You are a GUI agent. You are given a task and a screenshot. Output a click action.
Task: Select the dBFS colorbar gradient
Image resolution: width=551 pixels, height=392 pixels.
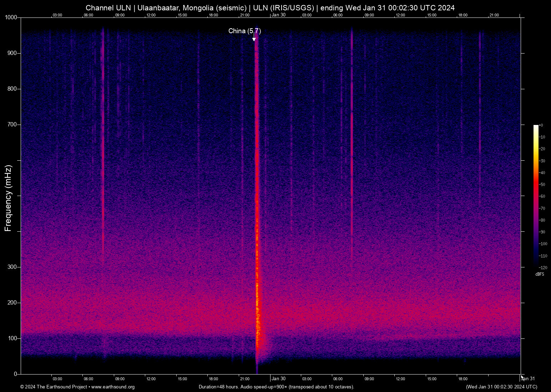point(536,196)
